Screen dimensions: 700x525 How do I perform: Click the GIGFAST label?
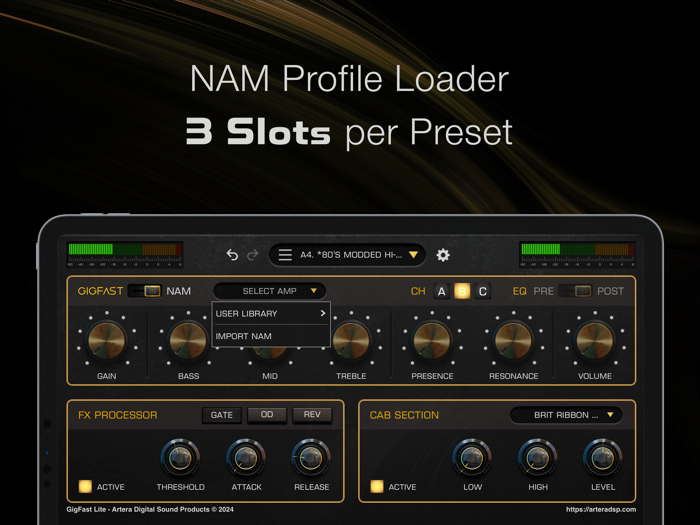point(100,291)
